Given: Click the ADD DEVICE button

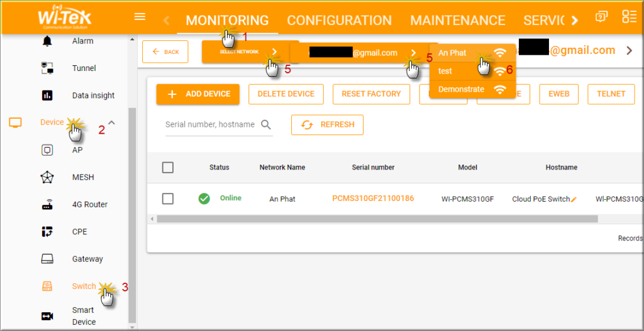Looking at the screenshot, I should [x=198, y=94].
